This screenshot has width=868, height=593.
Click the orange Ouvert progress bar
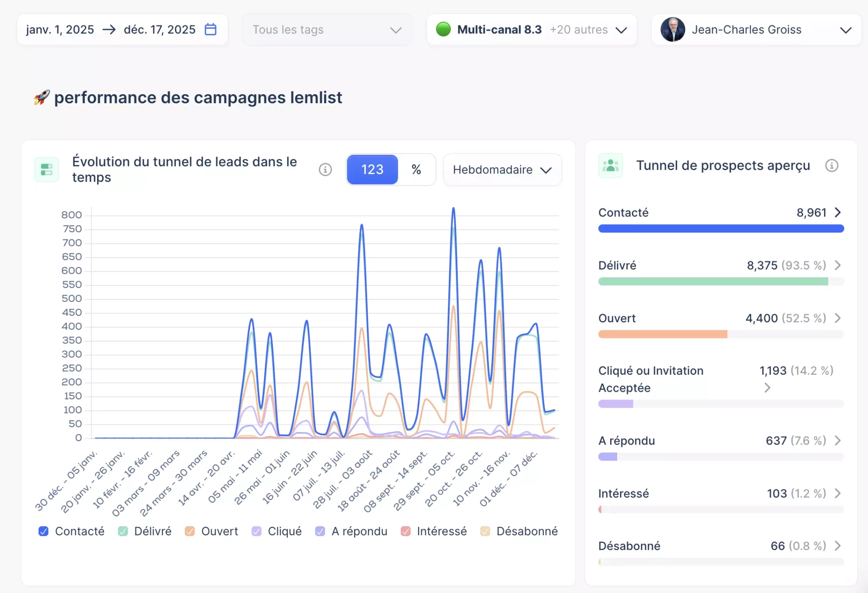663,334
